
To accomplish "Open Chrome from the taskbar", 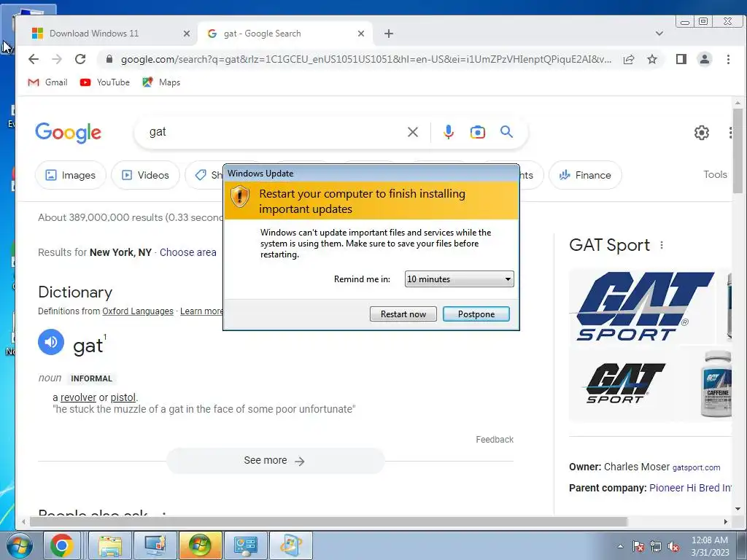I will (x=61, y=545).
